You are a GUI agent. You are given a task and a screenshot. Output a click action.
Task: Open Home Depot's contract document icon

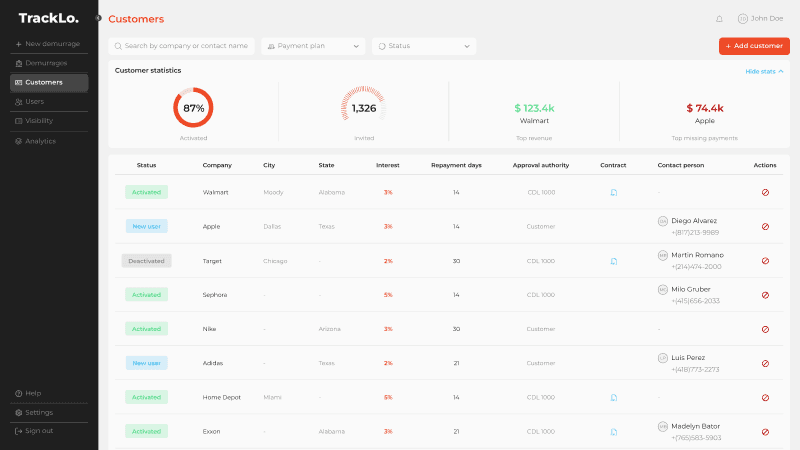(x=614, y=397)
